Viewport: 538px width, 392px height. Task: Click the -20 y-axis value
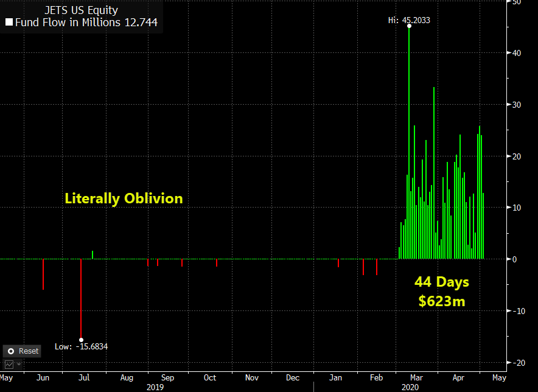[519, 363]
